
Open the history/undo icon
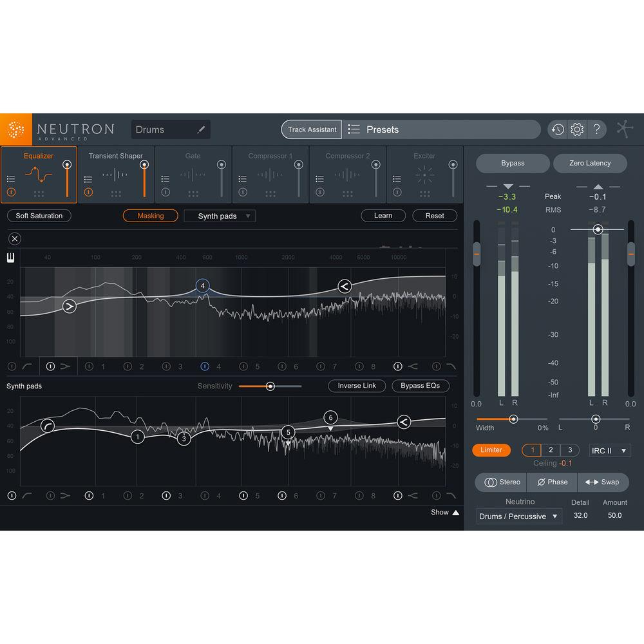[556, 129]
